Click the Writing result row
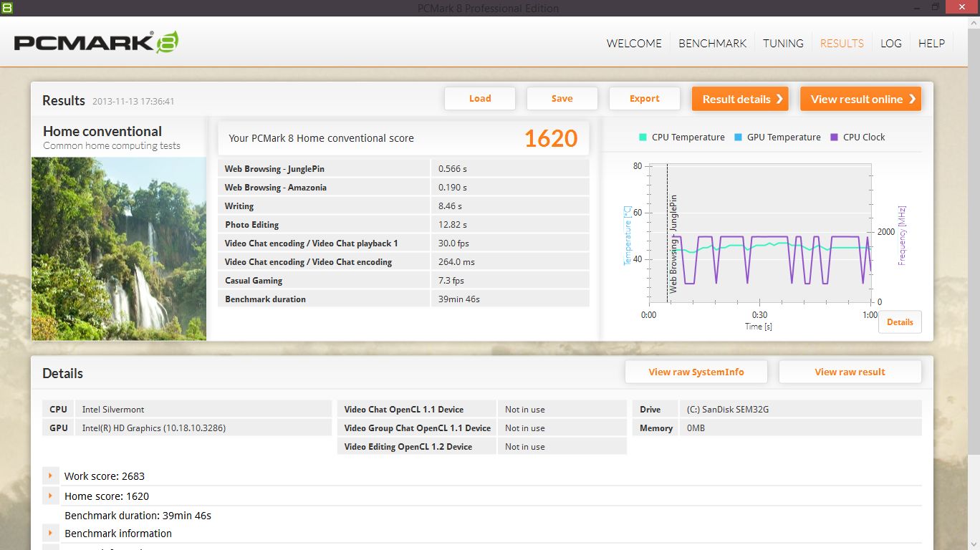Viewport: 980px width, 550px height. tap(403, 206)
